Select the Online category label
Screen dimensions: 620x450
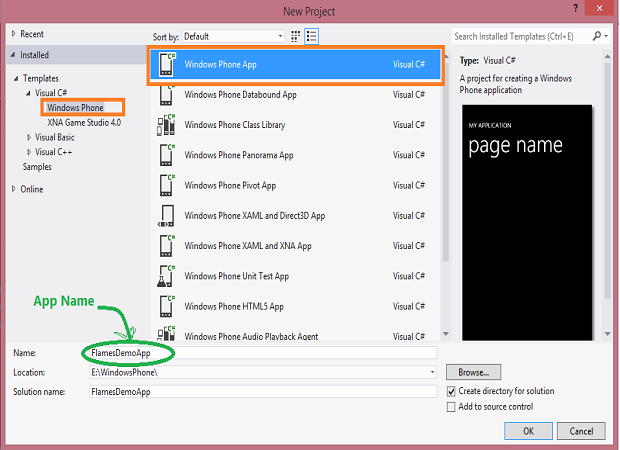point(32,189)
